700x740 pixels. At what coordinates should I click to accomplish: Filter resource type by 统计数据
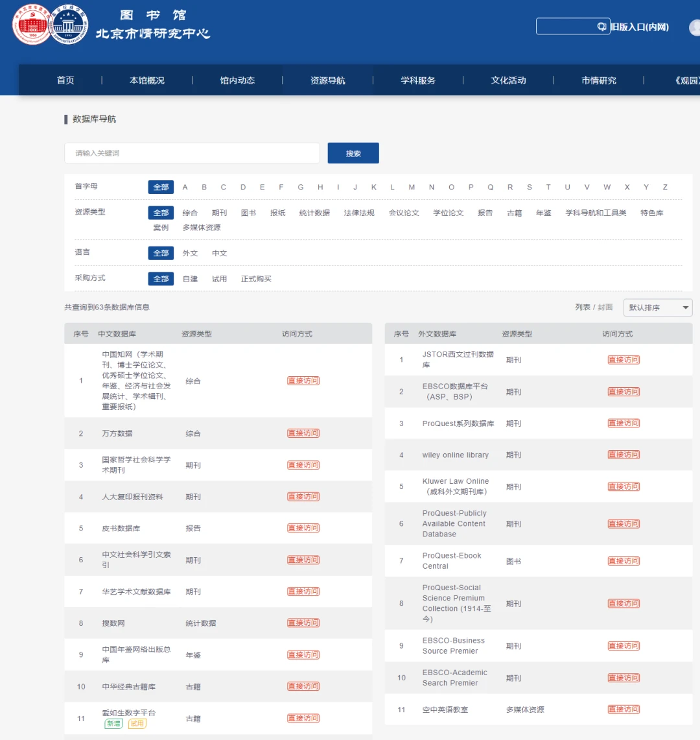click(x=314, y=213)
